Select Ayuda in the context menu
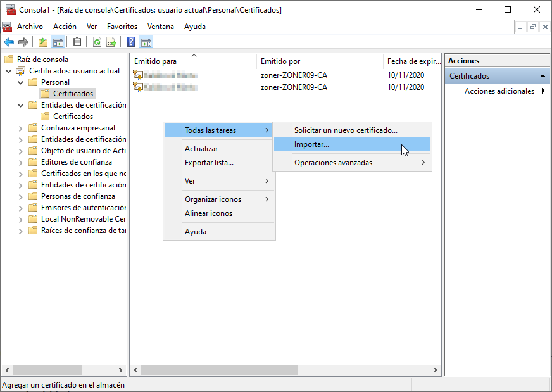Image resolution: width=552 pixels, height=392 pixels. [x=219, y=232]
